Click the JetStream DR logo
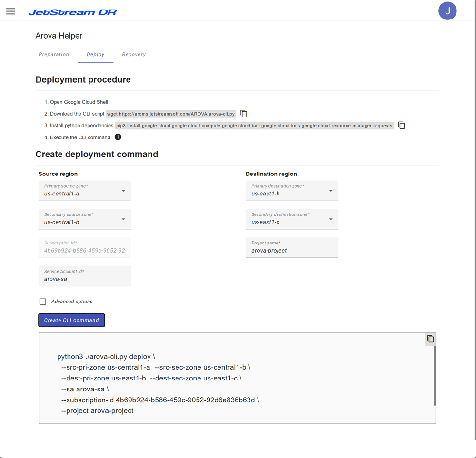 [x=72, y=12]
